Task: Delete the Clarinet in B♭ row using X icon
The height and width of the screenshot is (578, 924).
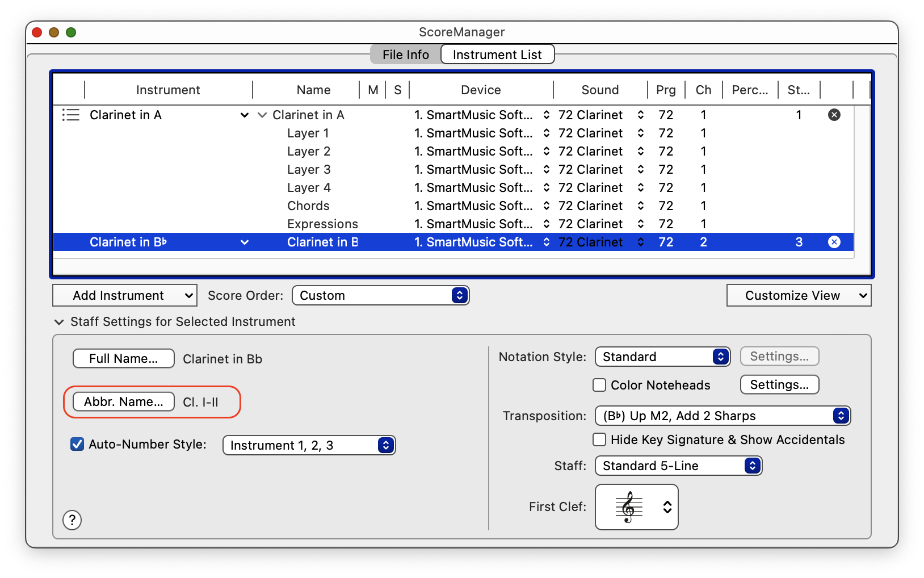Action: (834, 242)
